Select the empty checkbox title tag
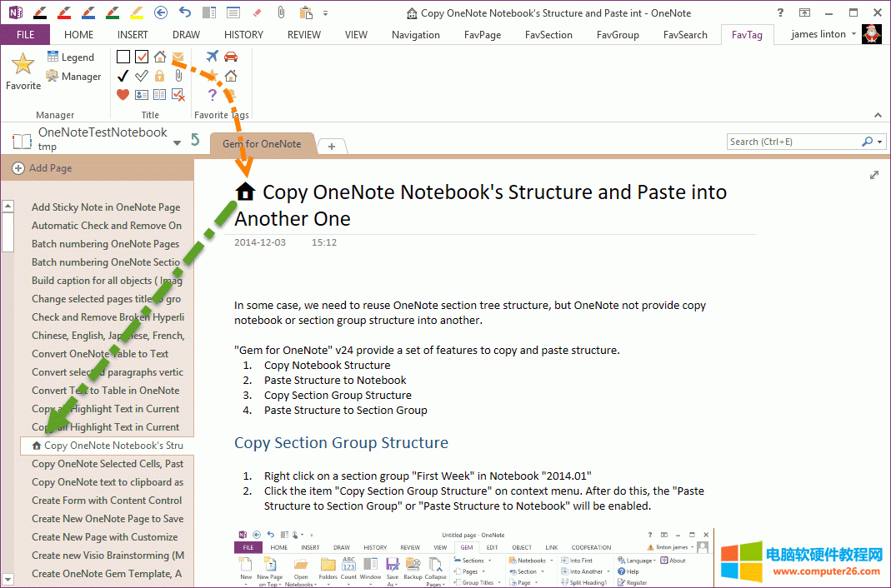This screenshot has width=891, height=588. pyautogui.click(x=123, y=57)
